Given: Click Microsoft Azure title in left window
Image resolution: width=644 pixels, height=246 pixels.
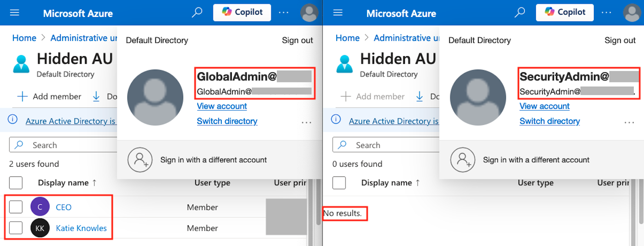Looking at the screenshot, I should coord(78,13).
